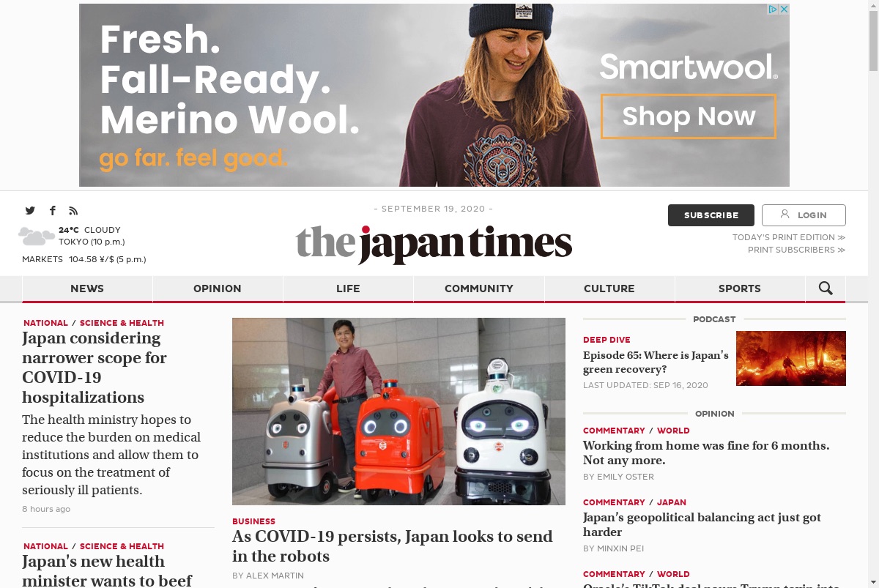Click Shop Now on the Smartwool ad
879x588 pixels.
pos(689,116)
